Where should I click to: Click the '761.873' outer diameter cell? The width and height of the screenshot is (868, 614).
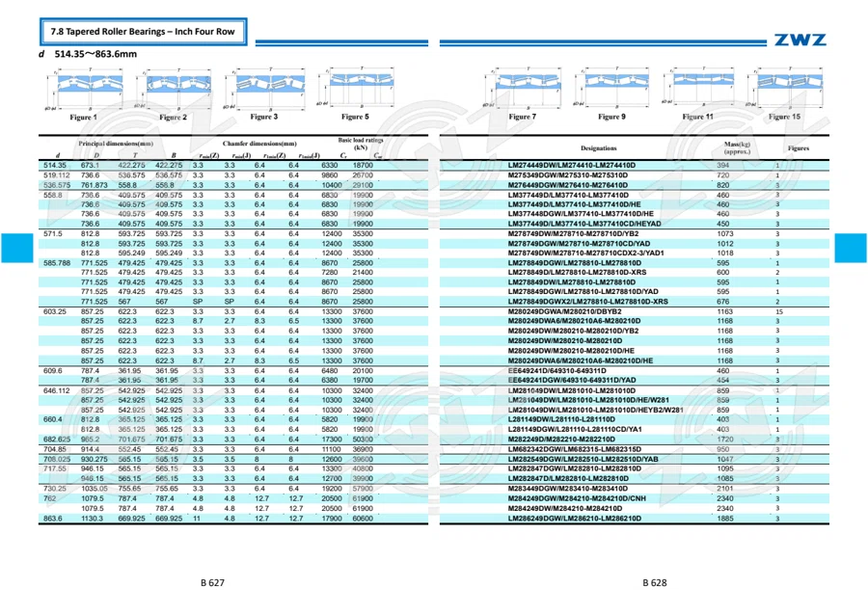[95, 185]
